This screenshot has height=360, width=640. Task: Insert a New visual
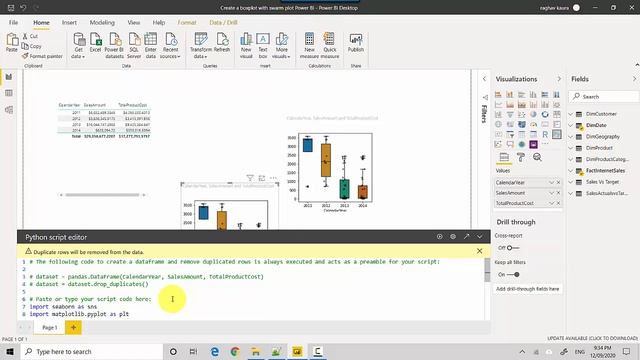point(246,46)
